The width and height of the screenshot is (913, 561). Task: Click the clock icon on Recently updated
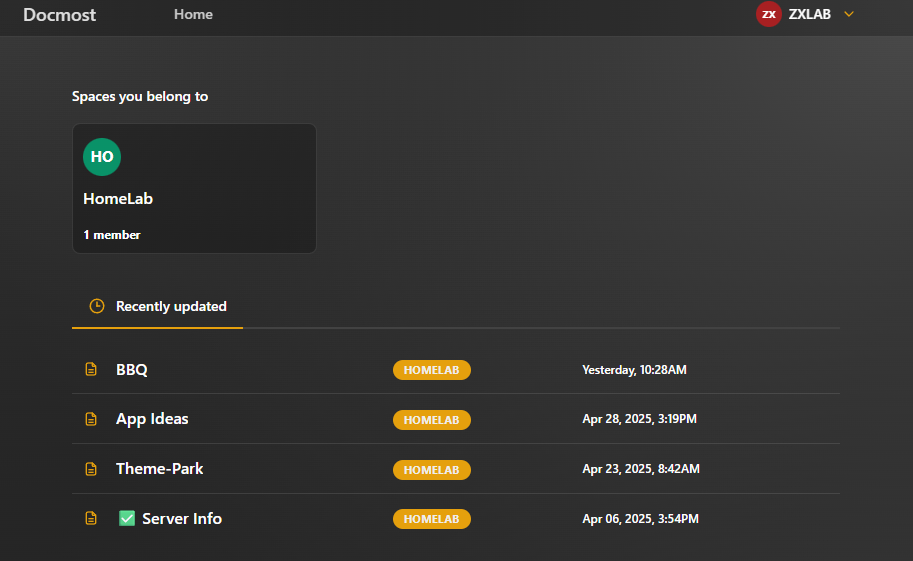click(x=97, y=307)
